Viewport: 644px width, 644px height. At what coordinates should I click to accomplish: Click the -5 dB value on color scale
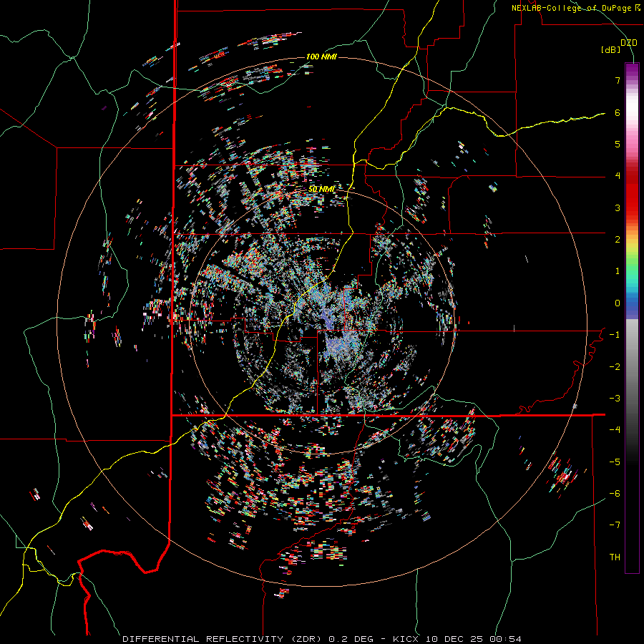pyautogui.click(x=615, y=462)
